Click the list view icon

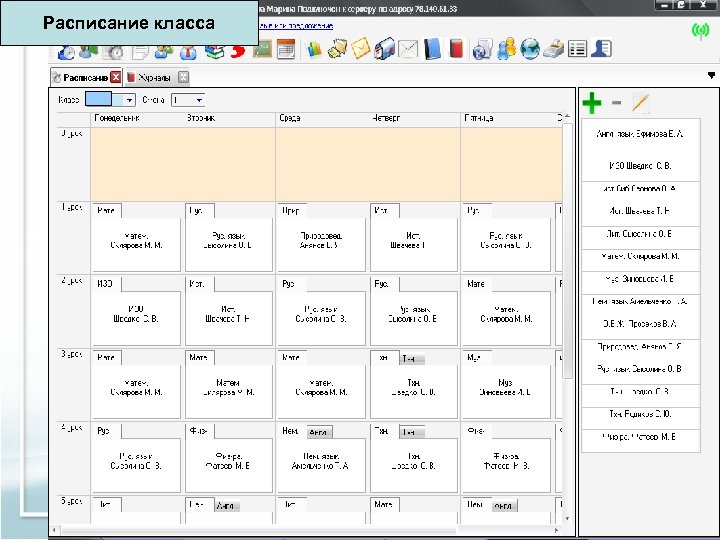pyautogui.click(x=577, y=49)
